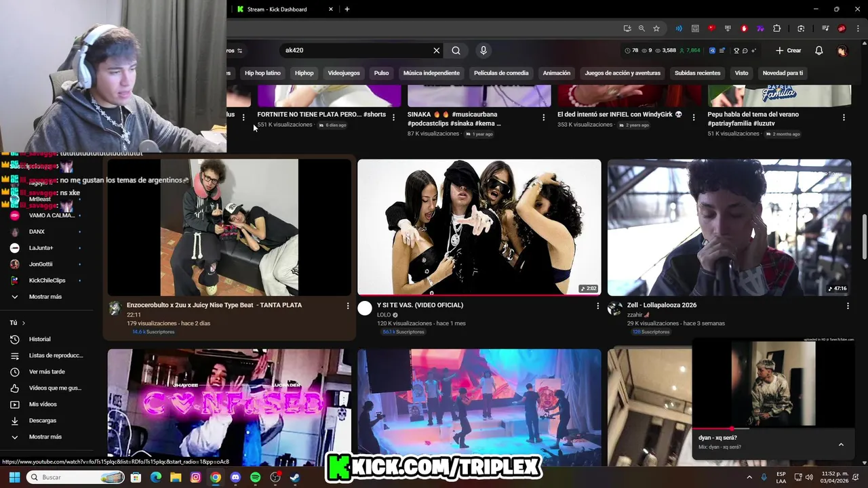Screen dimensions: 868x488
Task: Open options for Pepu habla del tema video
Action: tap(844, 117)
